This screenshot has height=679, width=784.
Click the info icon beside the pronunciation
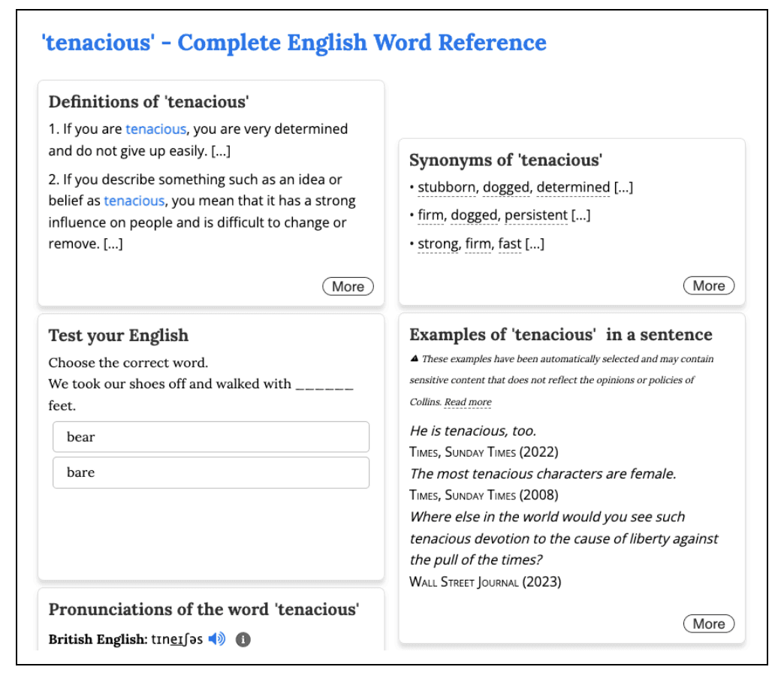[x=243, y=639]
